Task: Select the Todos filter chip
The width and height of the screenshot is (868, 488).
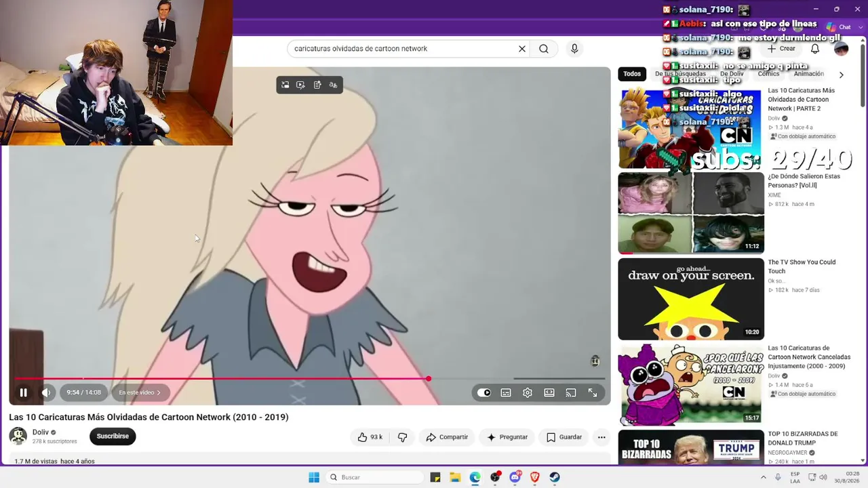Action: tap(632, 74)
